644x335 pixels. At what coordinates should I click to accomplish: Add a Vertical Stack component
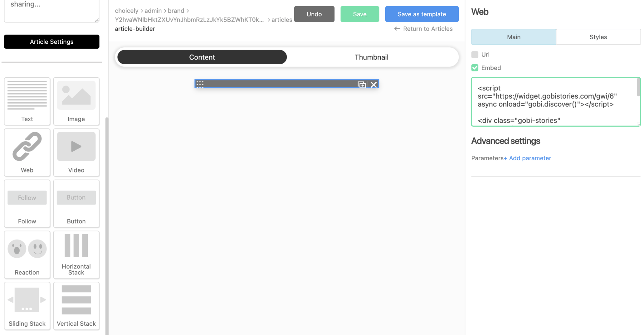tap(76, 306)
